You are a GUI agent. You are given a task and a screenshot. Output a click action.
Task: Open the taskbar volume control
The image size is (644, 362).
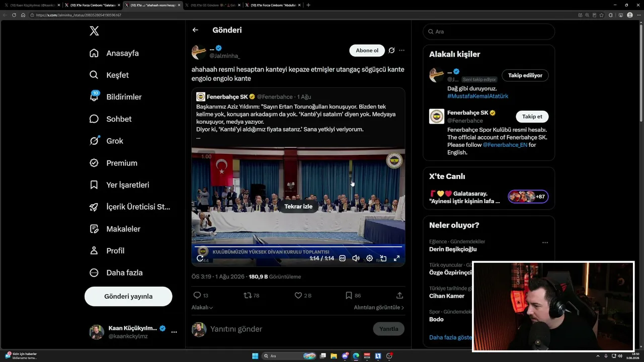coord(620,356)
